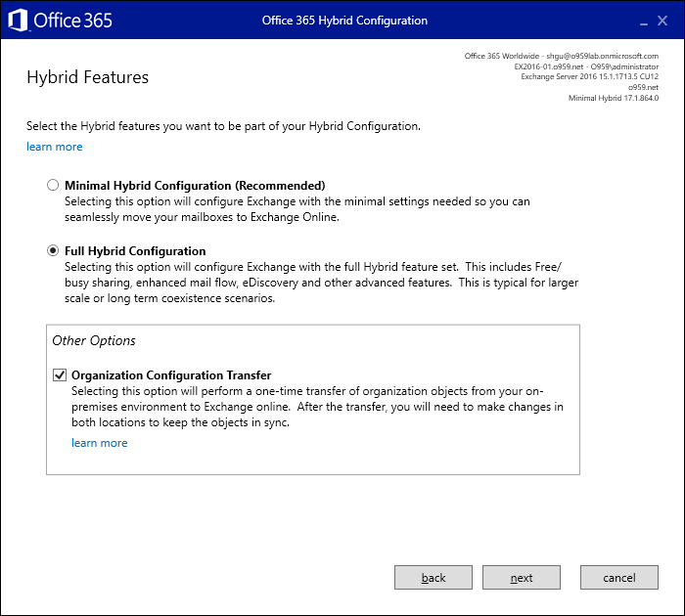Viewport: 685px width, 616px height.
Task: Click Office 365 Hybrid Configuration window title
Action: (x=344, y=21)
